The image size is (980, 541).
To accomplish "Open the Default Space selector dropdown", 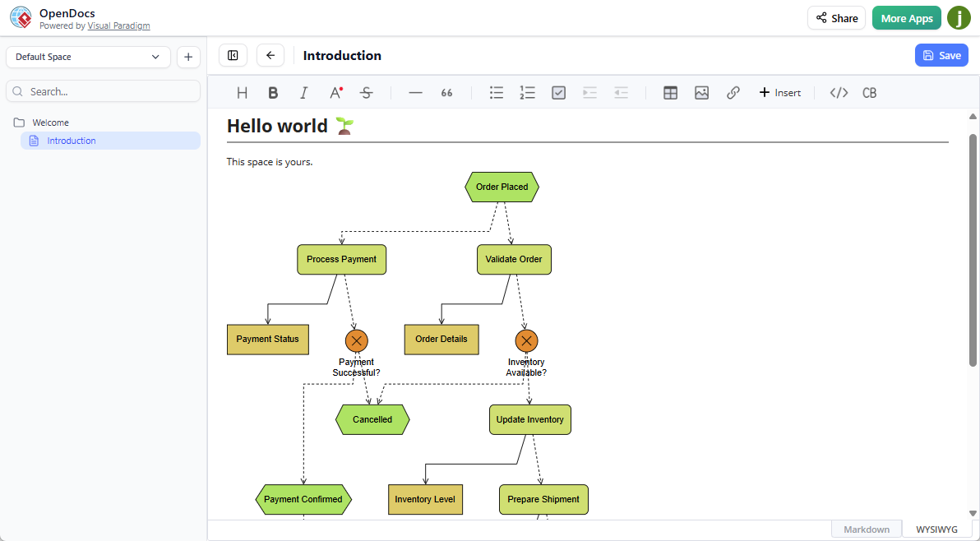I will (x=88, y=57).
